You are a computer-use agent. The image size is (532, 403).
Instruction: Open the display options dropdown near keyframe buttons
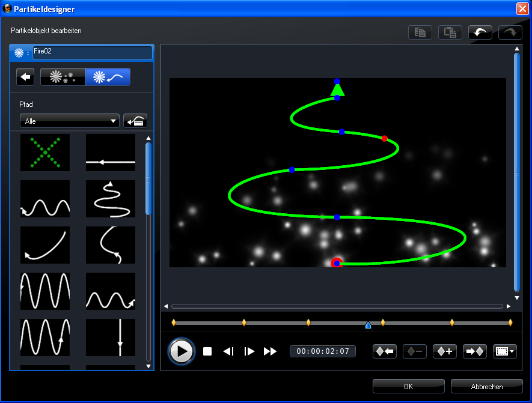click(505, 351)
